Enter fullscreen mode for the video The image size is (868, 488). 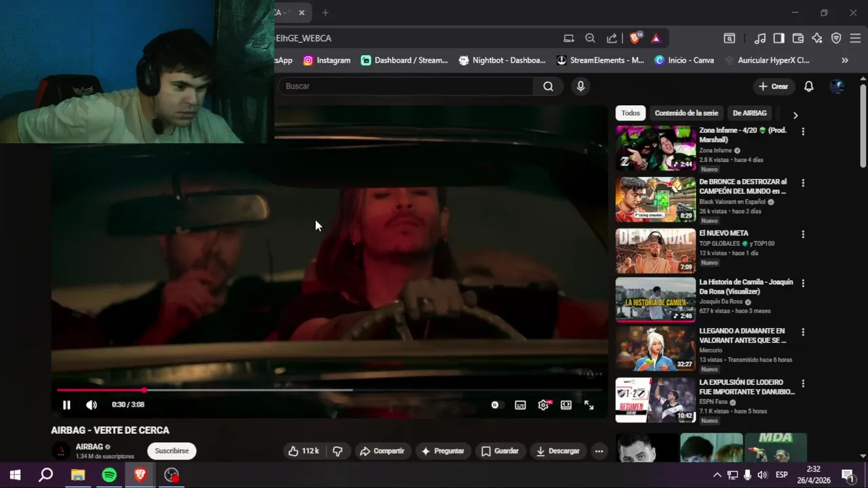tap(589, 405)
